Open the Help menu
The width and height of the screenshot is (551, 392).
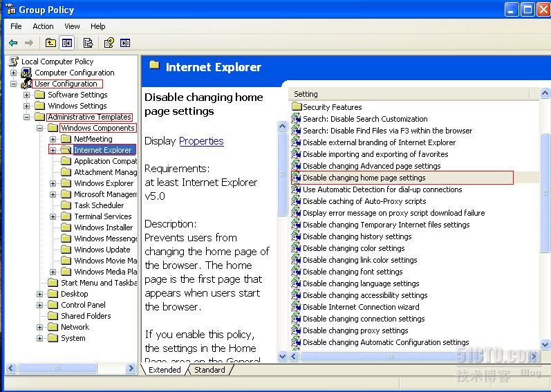pyautogui.click(x=97, y=26)
